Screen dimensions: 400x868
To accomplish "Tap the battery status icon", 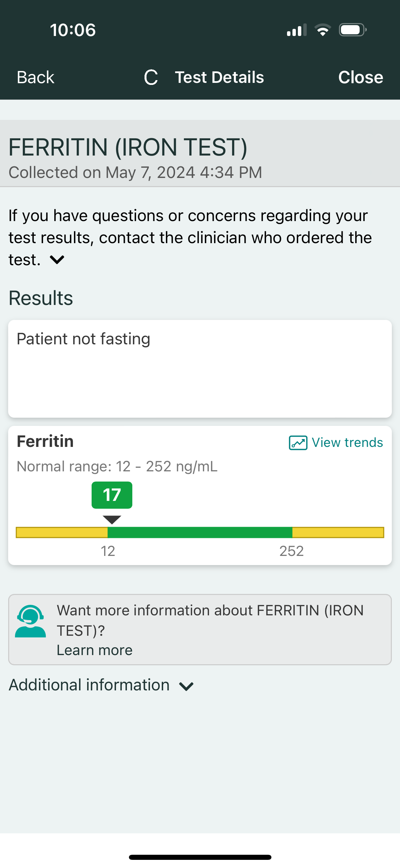I will click(x=353, y=30).
